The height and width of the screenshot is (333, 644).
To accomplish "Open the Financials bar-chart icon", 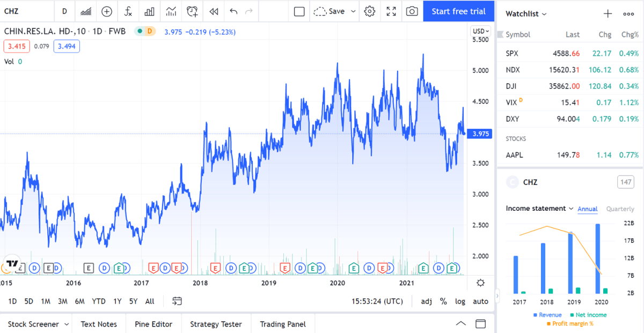I will 150,11.
